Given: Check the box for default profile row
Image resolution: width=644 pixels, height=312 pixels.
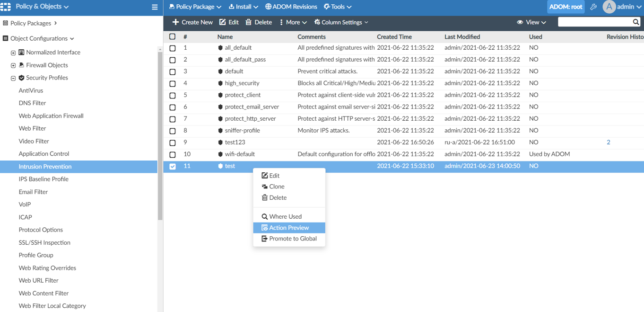Looking at the screenshot, I should 173,72.
